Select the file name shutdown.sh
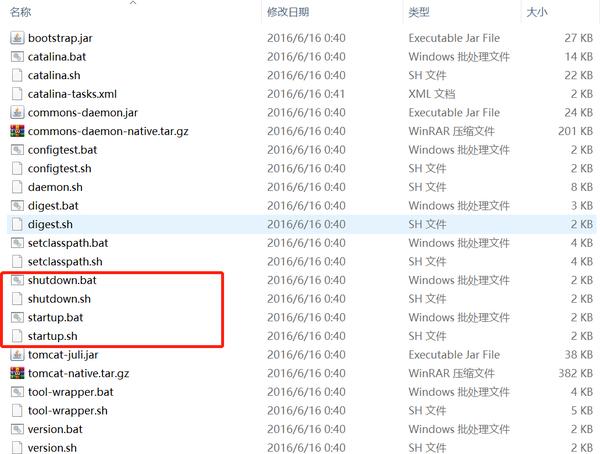Screen dimensions: 600x454 pyautogui.click(x=59, y=299)
